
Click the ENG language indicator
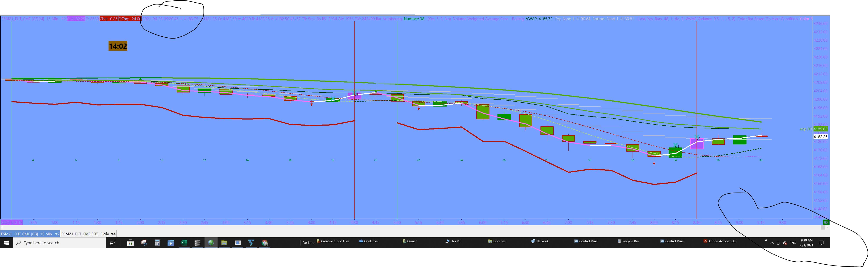tap(793, 243)
